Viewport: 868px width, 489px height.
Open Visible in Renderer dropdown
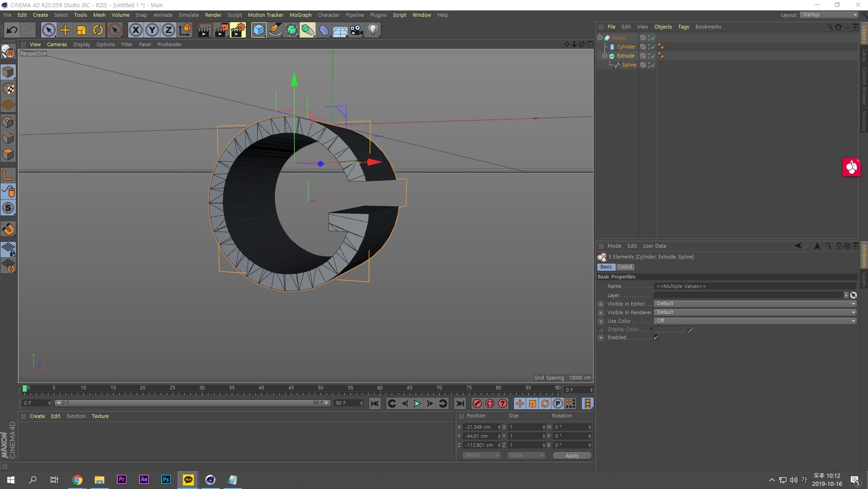tap(755, 312)
